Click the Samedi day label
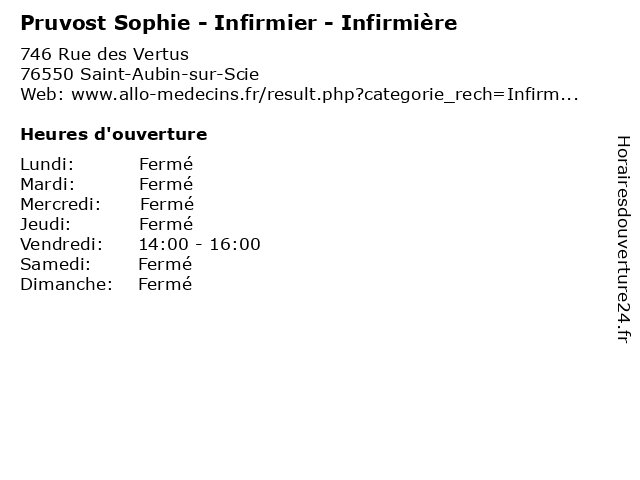Image resolution: width=640 pixels, height=480 pixels. click(x=55, y=264)
